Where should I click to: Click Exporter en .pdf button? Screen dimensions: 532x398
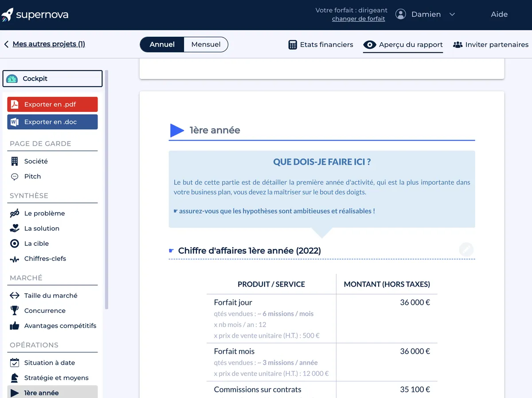click(x=52, y=104)
